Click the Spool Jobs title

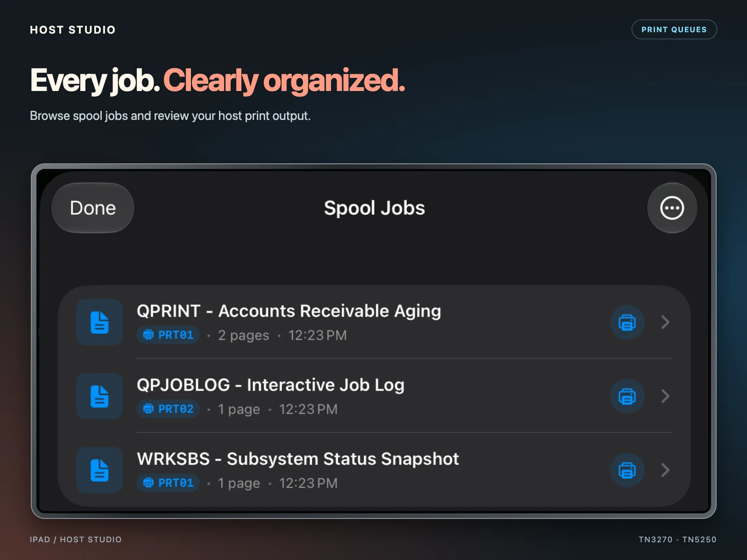[x=374, y=208]
